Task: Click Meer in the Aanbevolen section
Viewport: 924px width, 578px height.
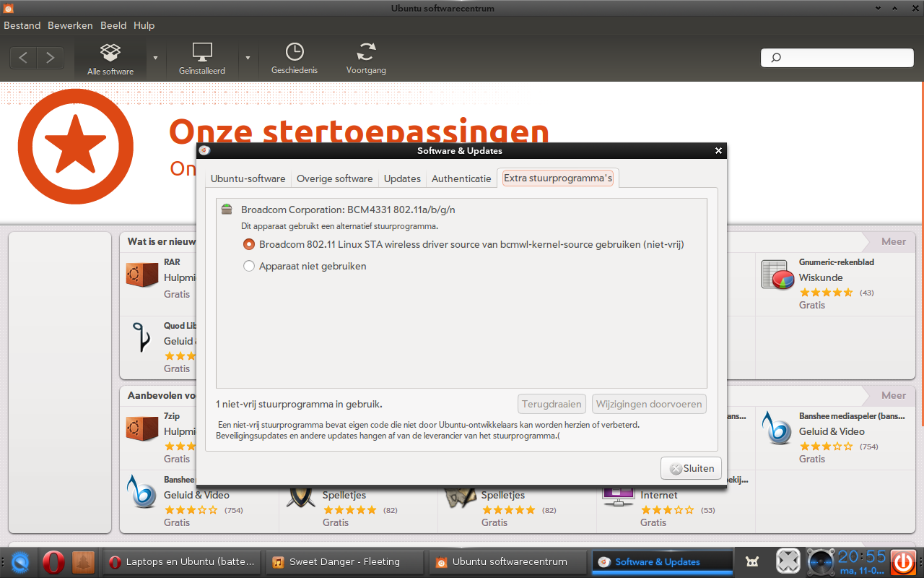Action: 894,395
